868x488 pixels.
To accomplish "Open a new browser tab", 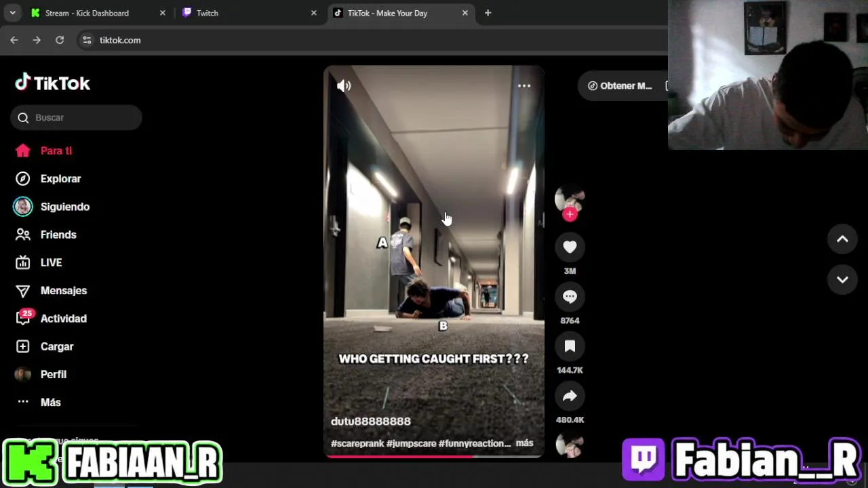I will 488,13.
